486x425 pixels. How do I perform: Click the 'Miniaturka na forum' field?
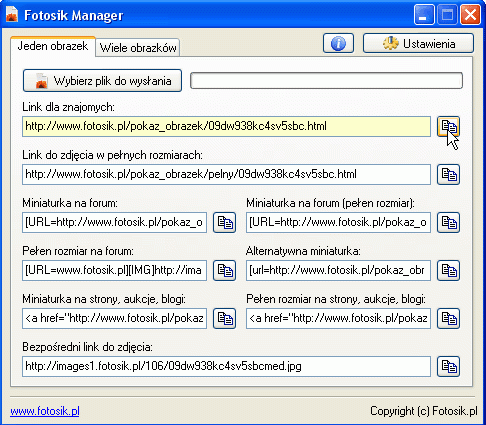pos(114,222)
